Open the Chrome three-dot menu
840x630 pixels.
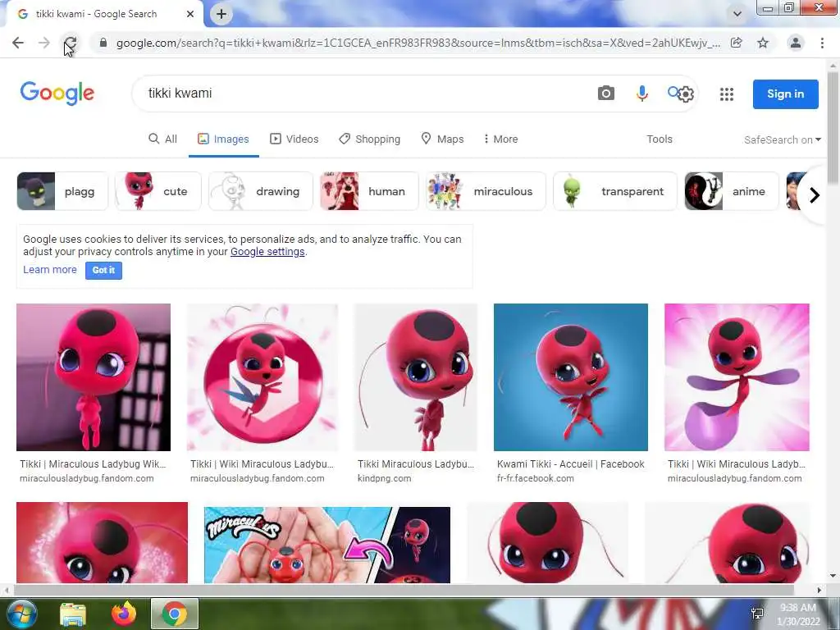[822, 43]
